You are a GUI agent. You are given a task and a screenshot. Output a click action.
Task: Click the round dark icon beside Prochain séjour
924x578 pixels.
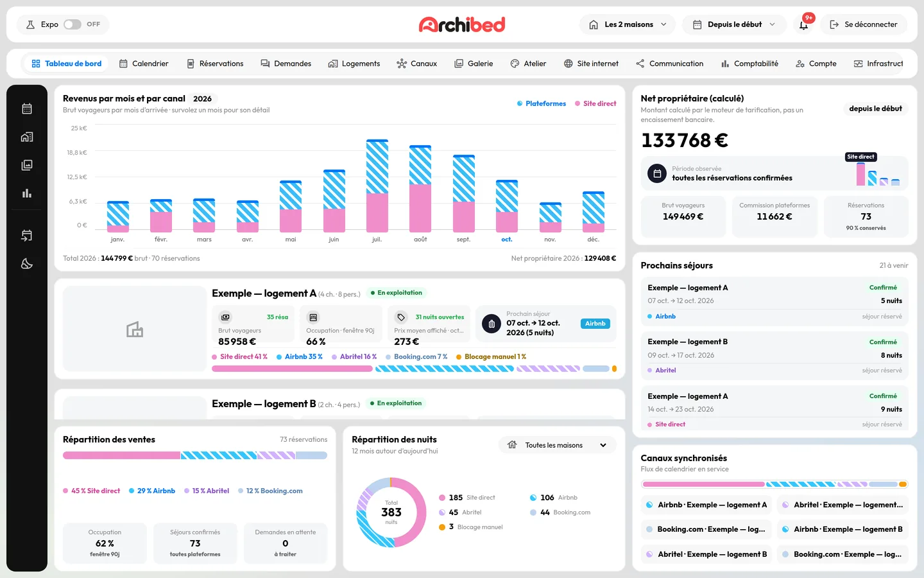pyautogui.click(x=492, y=324)
